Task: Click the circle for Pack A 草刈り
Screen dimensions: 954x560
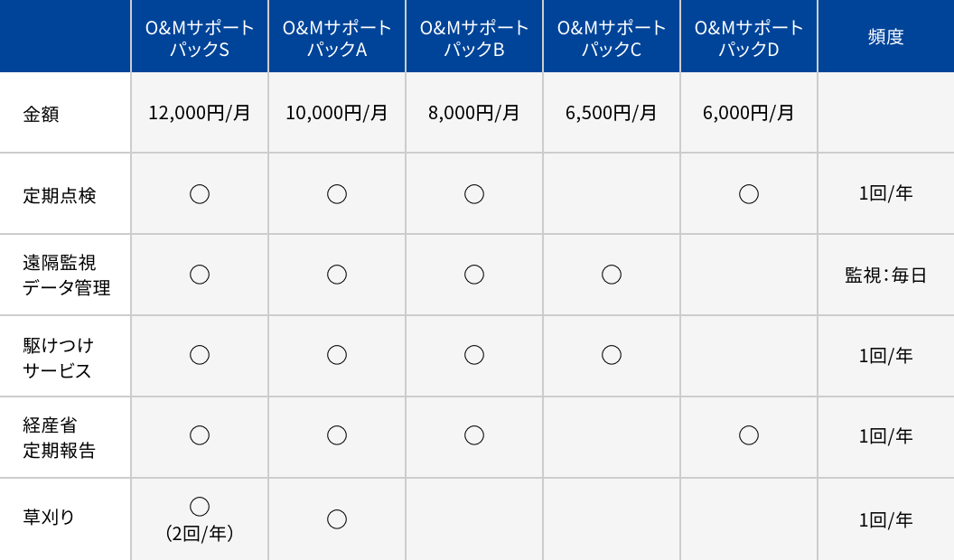Action: 337,519
